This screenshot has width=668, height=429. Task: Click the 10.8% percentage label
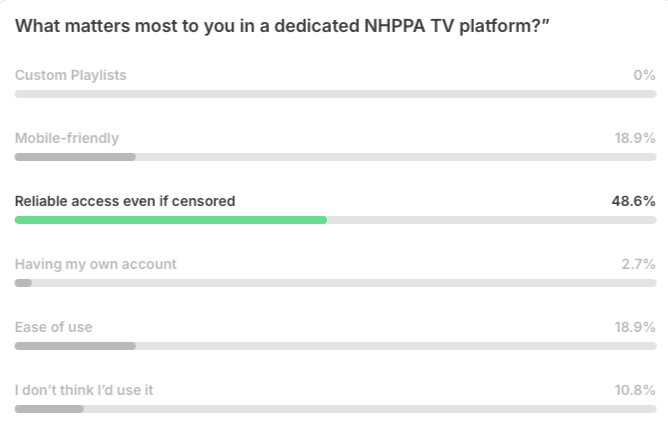(635, 390)
